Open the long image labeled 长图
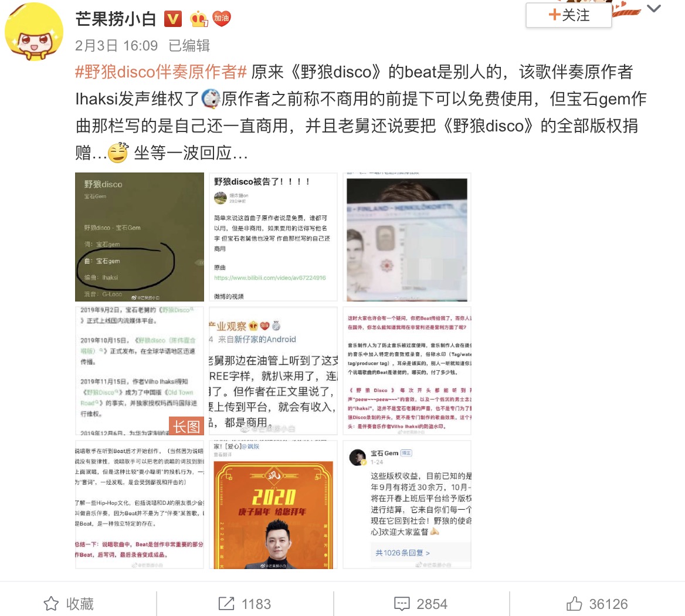The image size is (685, 616). (140, 370)
